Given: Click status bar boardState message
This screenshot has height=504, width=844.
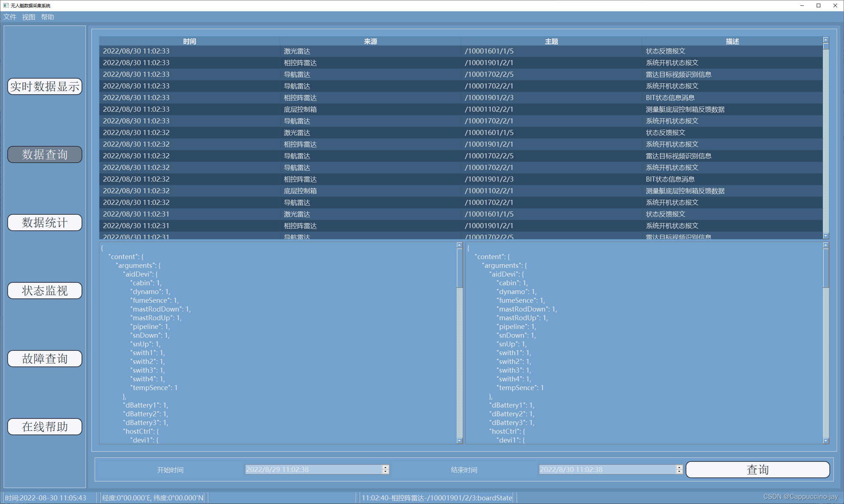Looking at the screenshot, I should point(437,498).
